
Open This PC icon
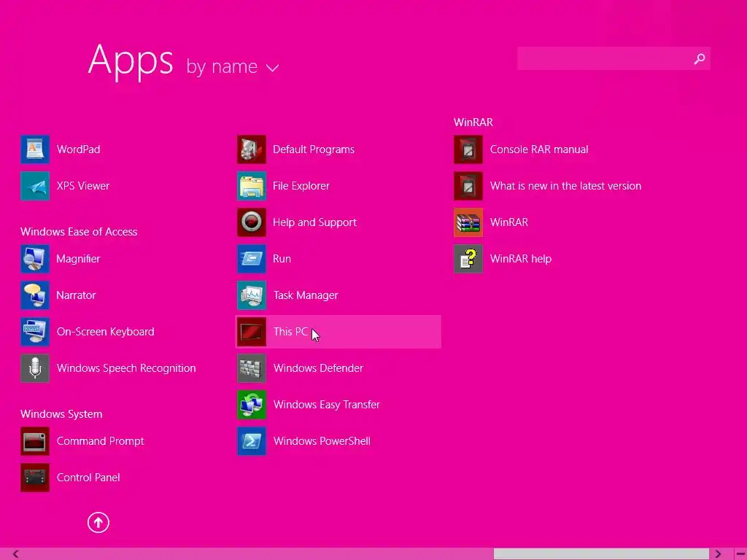[252, 332]
